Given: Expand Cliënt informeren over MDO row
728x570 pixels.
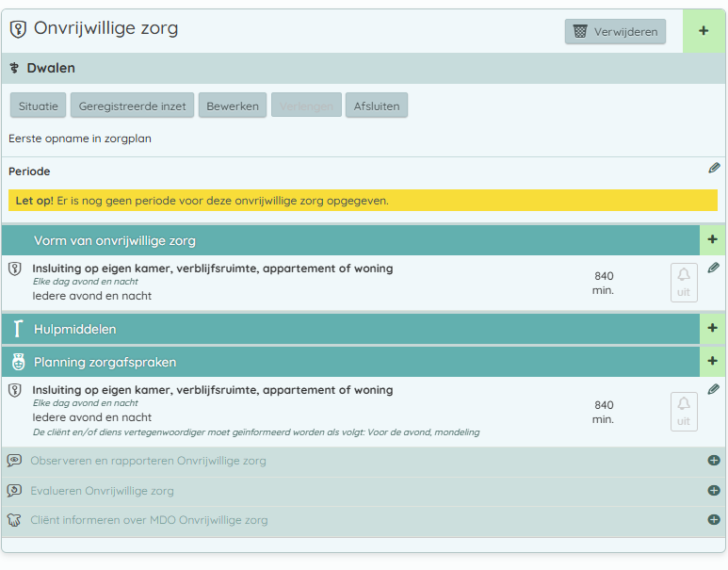Looking at the screenshot, I should pyautogui.click(x=713, y=520).
